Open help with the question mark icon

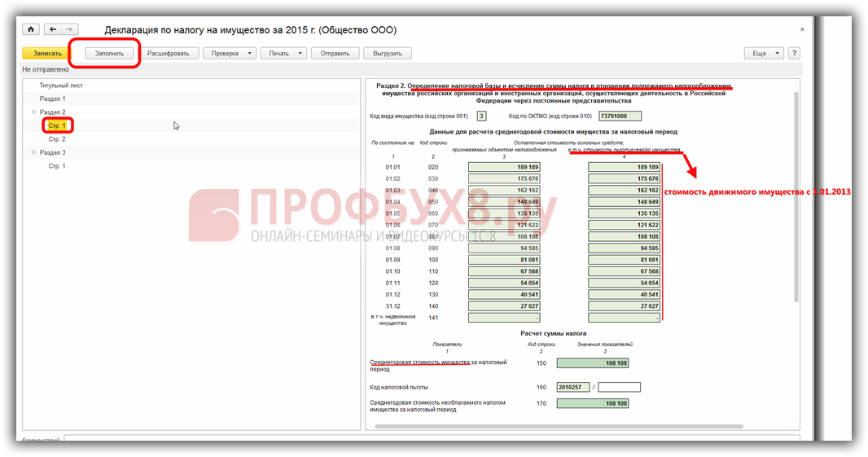[793, 53]
